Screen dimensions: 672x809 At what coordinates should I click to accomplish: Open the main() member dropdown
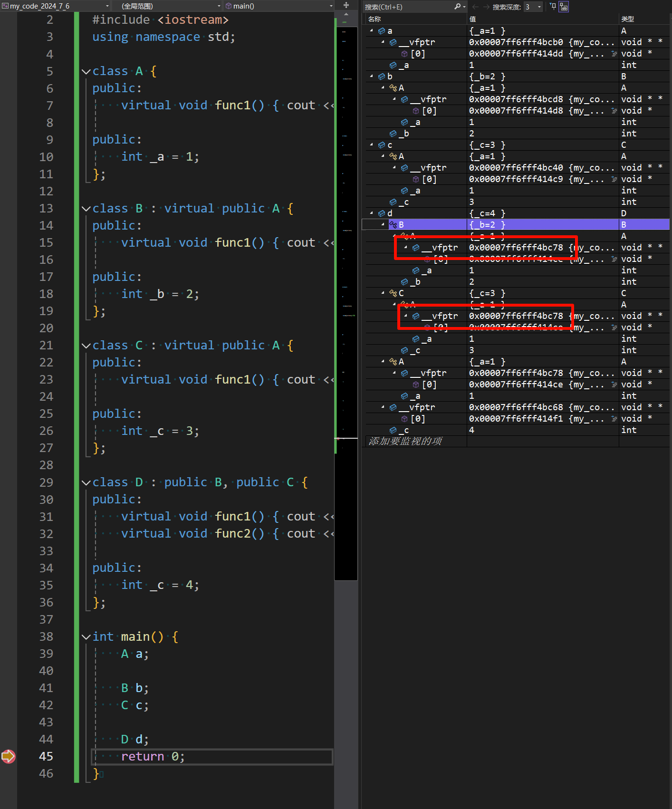[x=330, y=6]
